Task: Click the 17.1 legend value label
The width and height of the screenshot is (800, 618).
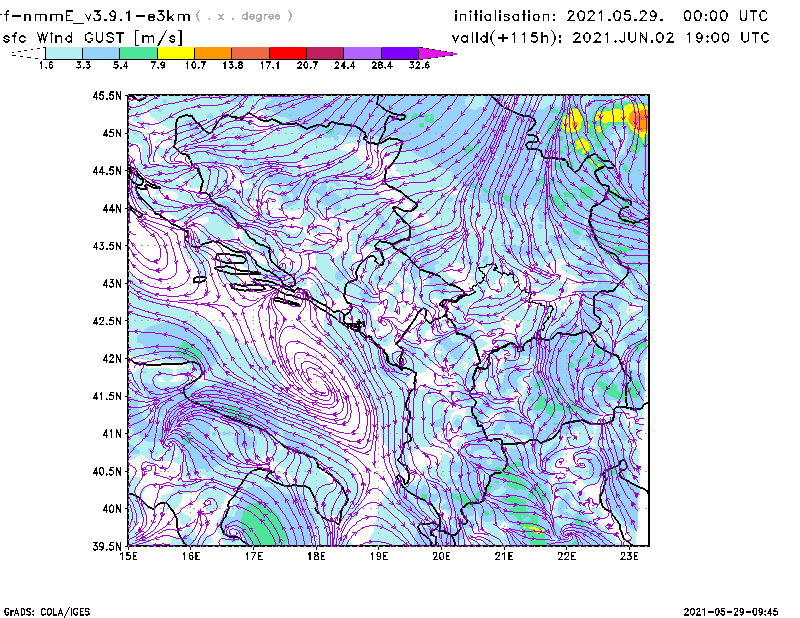Action: (270, 65)
